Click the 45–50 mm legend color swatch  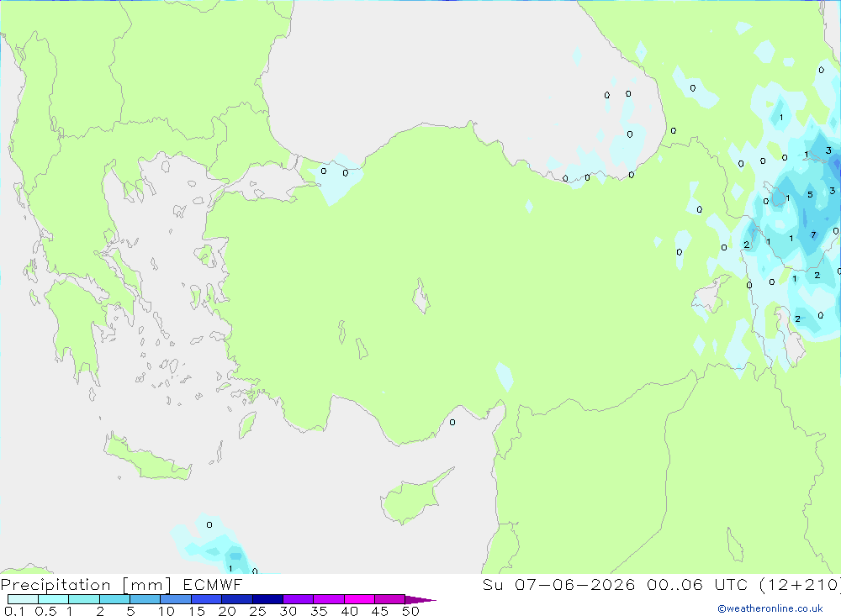390,599
